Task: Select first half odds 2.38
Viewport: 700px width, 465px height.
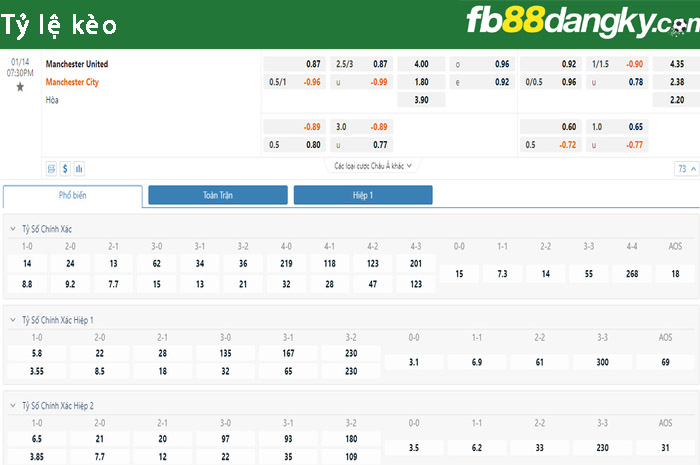Action: [x=676, y=82]
